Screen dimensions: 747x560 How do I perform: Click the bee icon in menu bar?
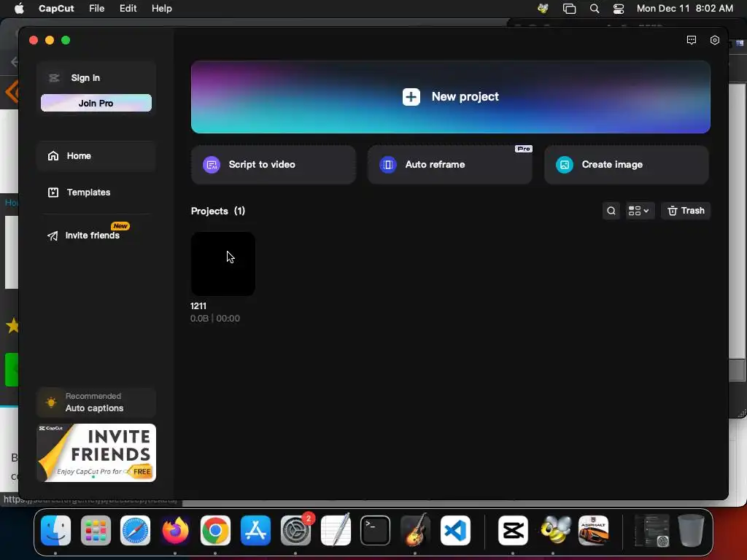[x=543, y=8]
